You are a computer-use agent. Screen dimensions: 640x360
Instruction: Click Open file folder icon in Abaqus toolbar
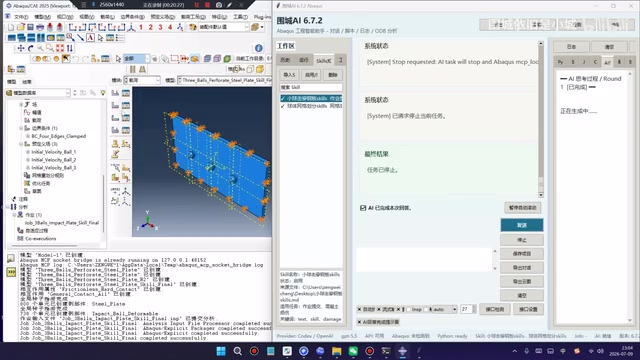(x=20, y=27)
